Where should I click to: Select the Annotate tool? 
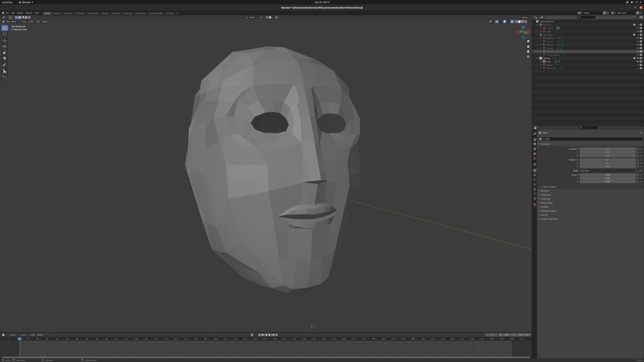click(5, 65)
